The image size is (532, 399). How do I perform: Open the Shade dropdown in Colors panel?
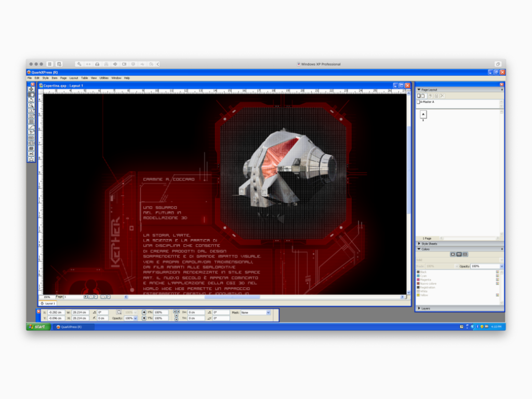tap(456, 267)
